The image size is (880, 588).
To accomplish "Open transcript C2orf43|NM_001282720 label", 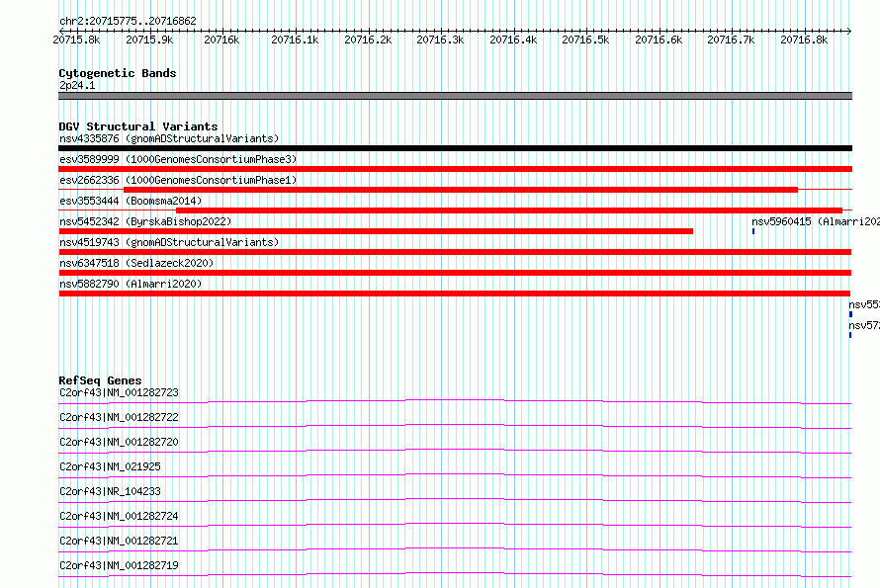I will click(x=119, y=442).
